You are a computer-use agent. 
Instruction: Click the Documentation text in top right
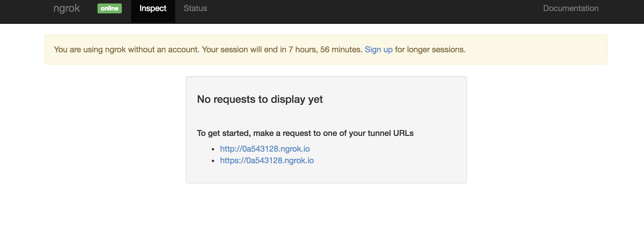pyautogui.click(x=570, y=8)
